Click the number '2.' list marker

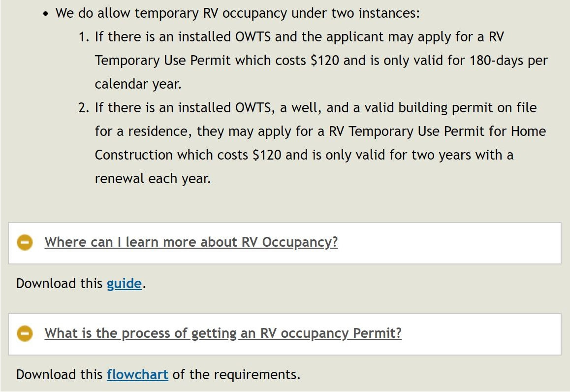point(84,108)
